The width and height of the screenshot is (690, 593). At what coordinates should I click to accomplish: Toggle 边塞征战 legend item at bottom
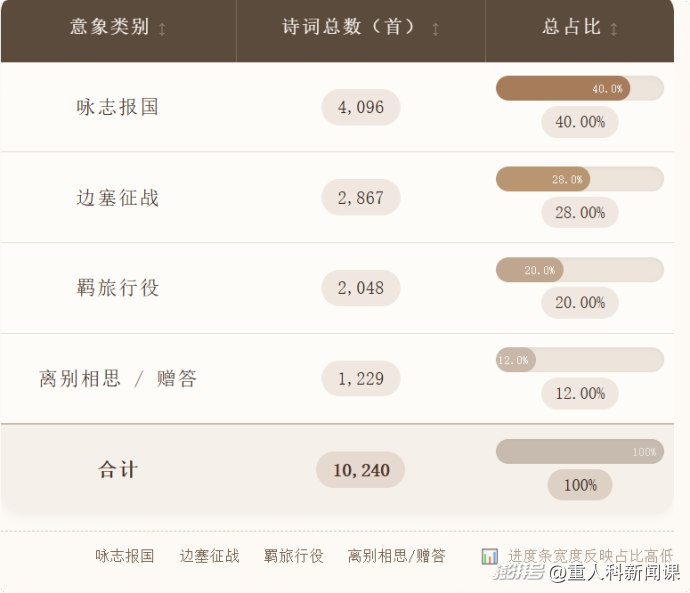click(x=209, y=556)
